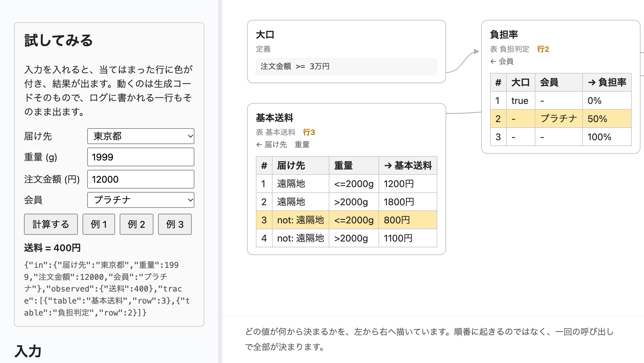Click the highlighted 50% cell
The image size is (644, 363).
[607, 119]
